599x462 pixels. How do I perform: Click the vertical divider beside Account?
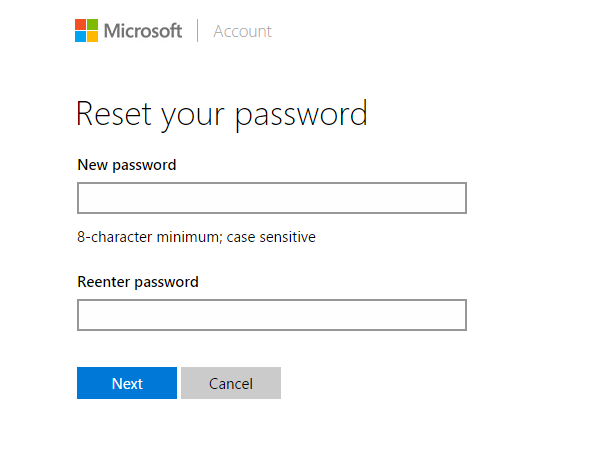tap(198, 31)
